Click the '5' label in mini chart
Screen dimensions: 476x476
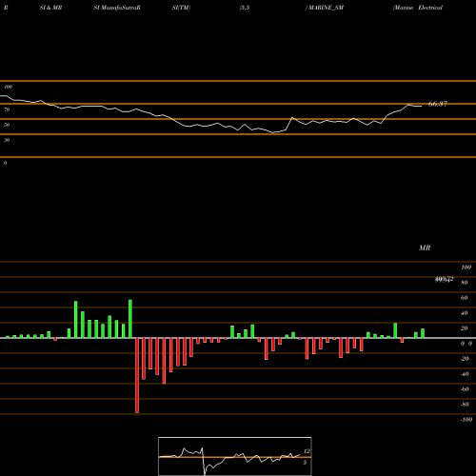305,463
